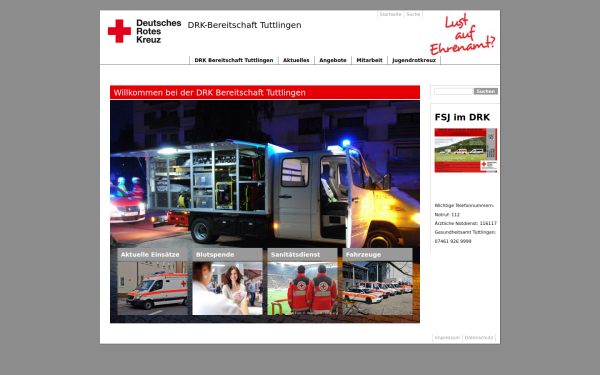600x375 pixels.
Task: Open the Fahrzeuge tile label
Action: coord(377,255)
